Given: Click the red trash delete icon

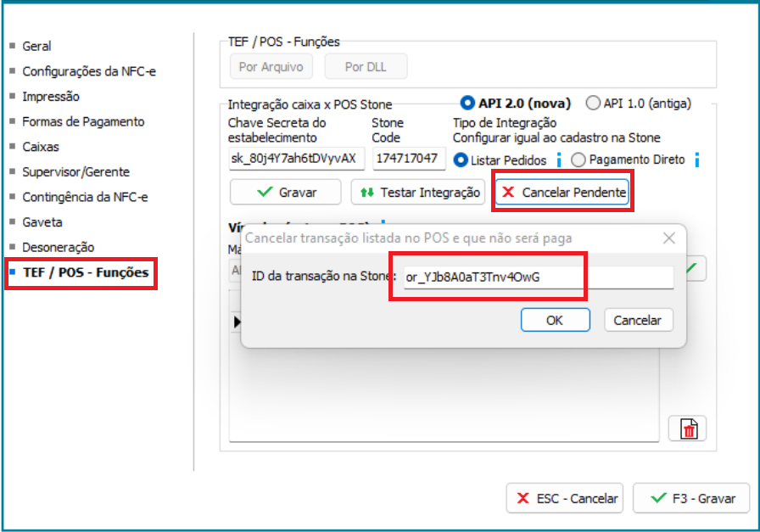Looking at the screenshot, I should tap(687, 429).
